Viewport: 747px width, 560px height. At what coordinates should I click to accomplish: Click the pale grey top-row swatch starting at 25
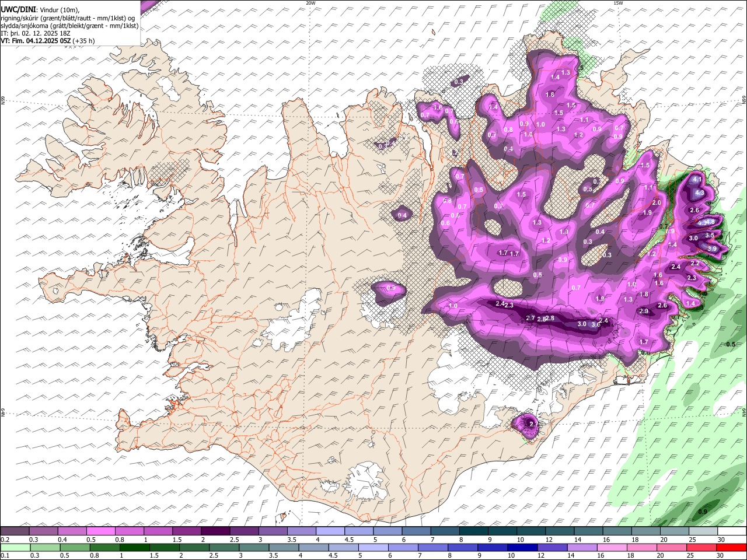tap(703, 531)
